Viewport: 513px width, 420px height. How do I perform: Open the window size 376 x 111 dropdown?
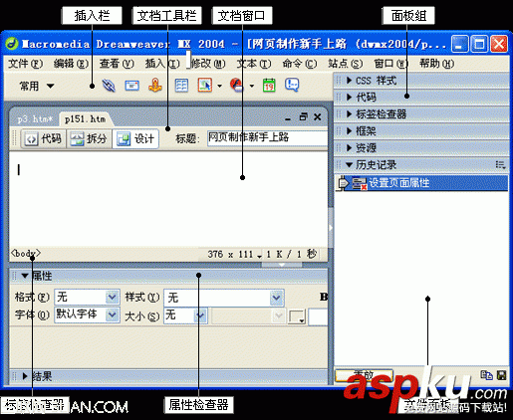coord(234,255)
